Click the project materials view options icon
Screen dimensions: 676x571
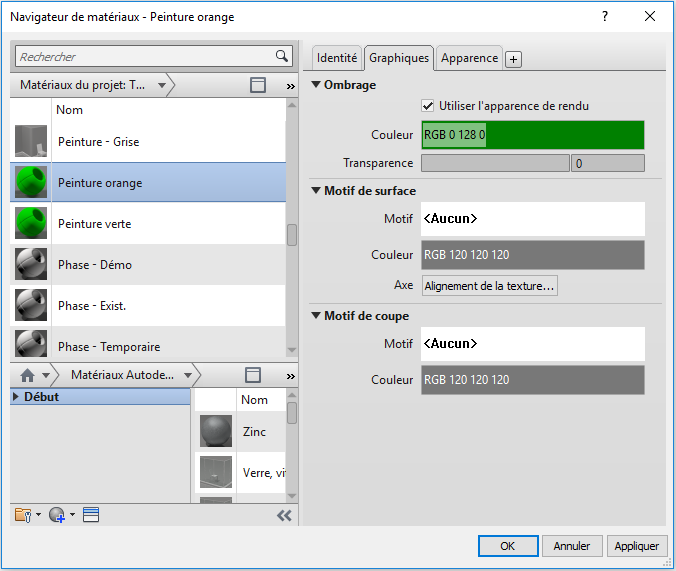[x=258, y=86]
